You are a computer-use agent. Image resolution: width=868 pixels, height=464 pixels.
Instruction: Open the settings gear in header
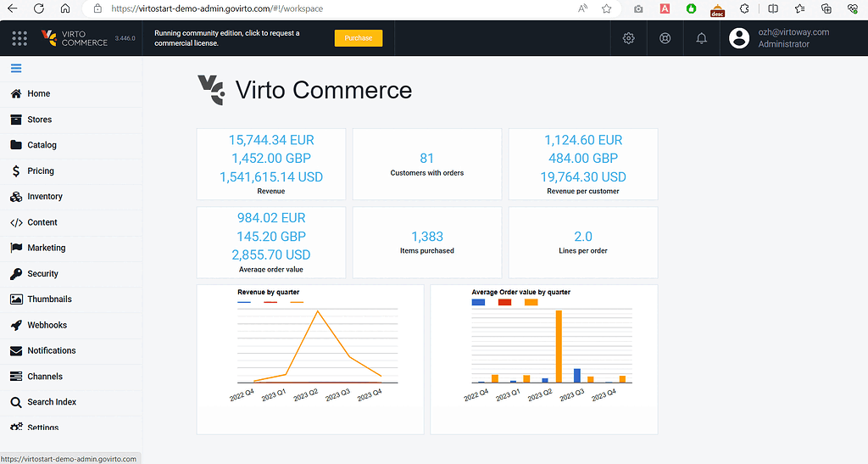coord(628,38)
